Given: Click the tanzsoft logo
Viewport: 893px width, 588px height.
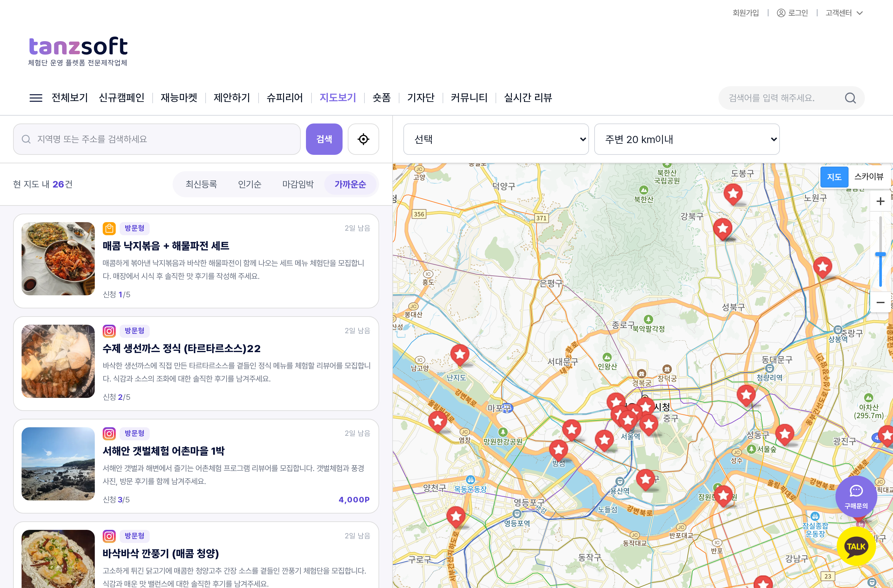Looking at the screenshot, I should pos(78,51).
